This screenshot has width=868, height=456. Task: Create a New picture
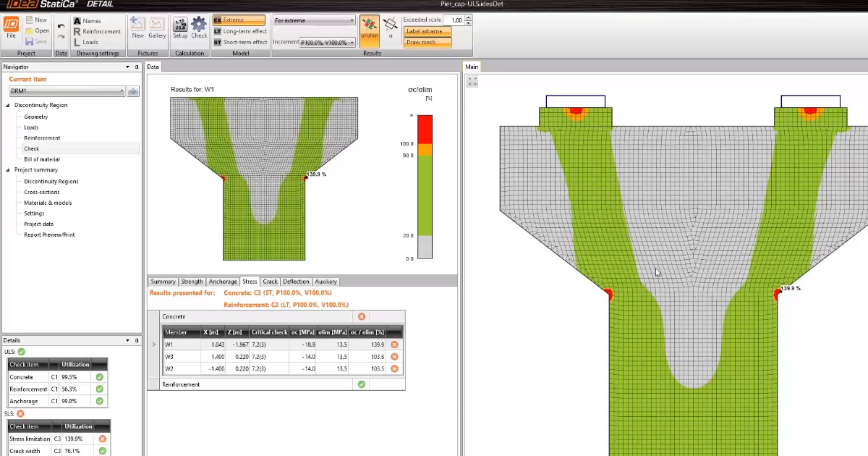coord(137,27)
